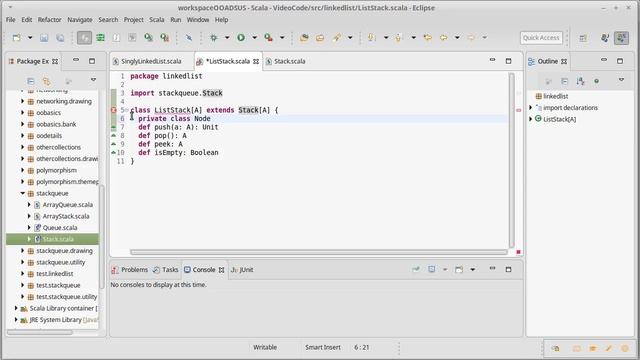Viewport: 640px width, 360px height.
Task: Select ArrayQueue.scala in the tree
Action: pyautogui.click(x=68, y=204)
